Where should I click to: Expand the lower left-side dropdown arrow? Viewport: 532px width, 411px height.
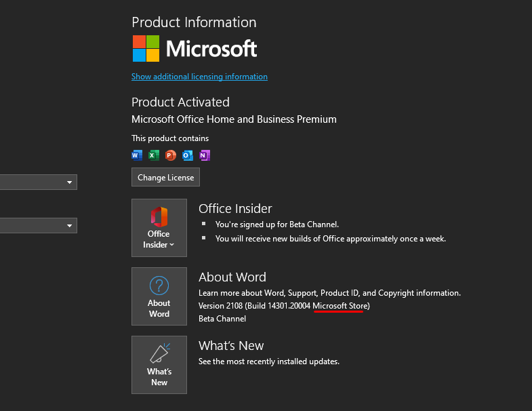click(x=69, y=226)
